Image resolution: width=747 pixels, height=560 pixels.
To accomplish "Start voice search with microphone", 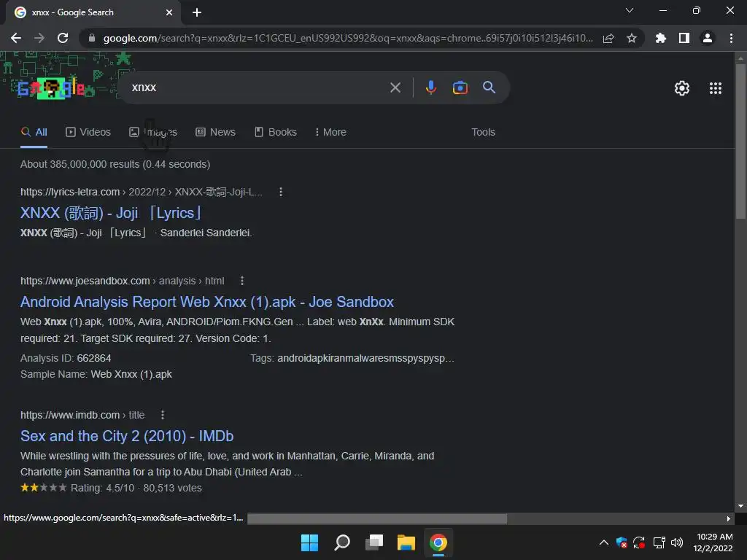I will coord(431,87).
